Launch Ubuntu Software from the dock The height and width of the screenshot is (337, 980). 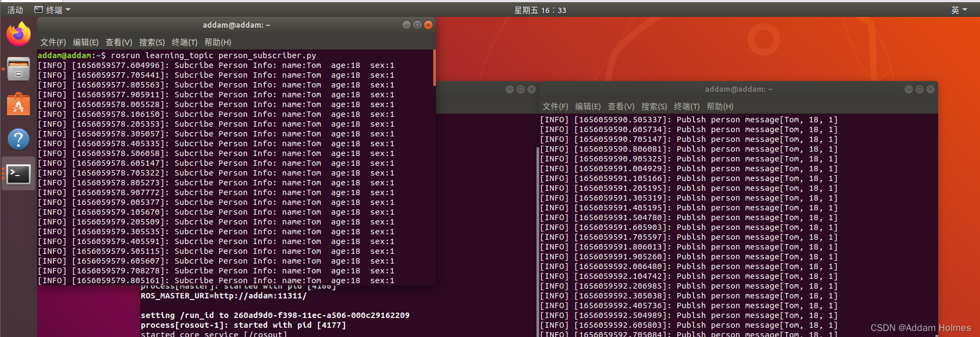pos(18,104)
